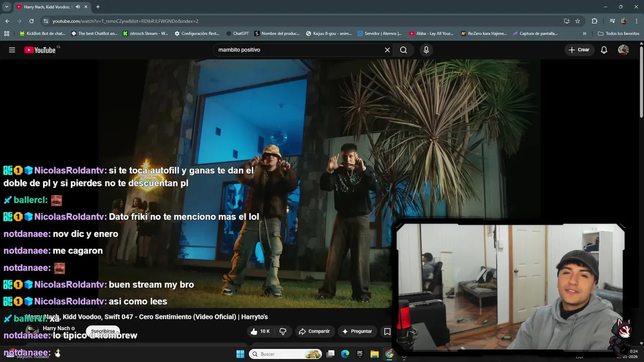Open the KickBot: Bot de chat bookmark

click(x=42, y=34)
